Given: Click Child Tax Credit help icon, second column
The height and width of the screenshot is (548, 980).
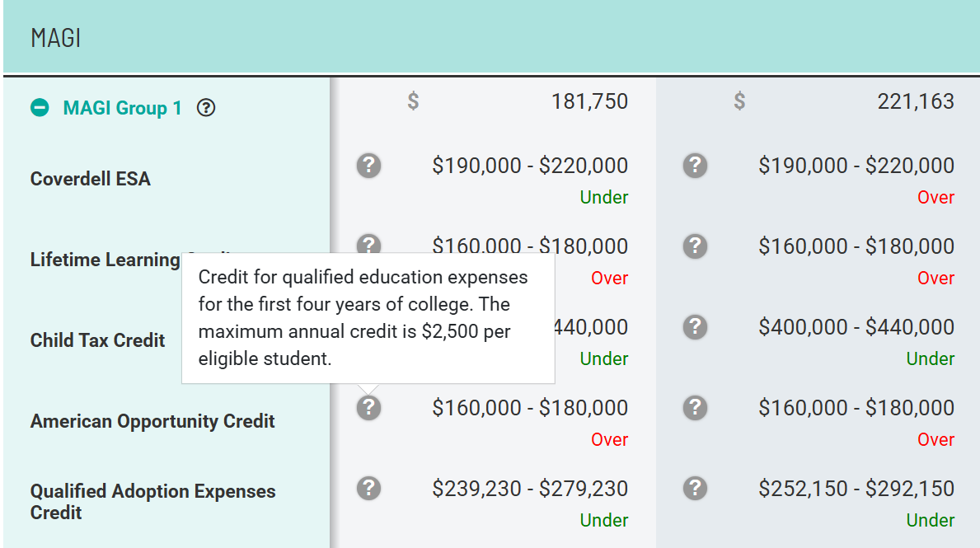Looking at the screenshot, I should coord(695,327).
